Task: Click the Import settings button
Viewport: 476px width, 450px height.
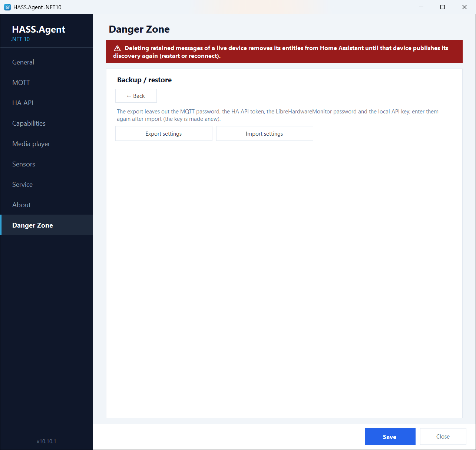Action: pos(265,134)
